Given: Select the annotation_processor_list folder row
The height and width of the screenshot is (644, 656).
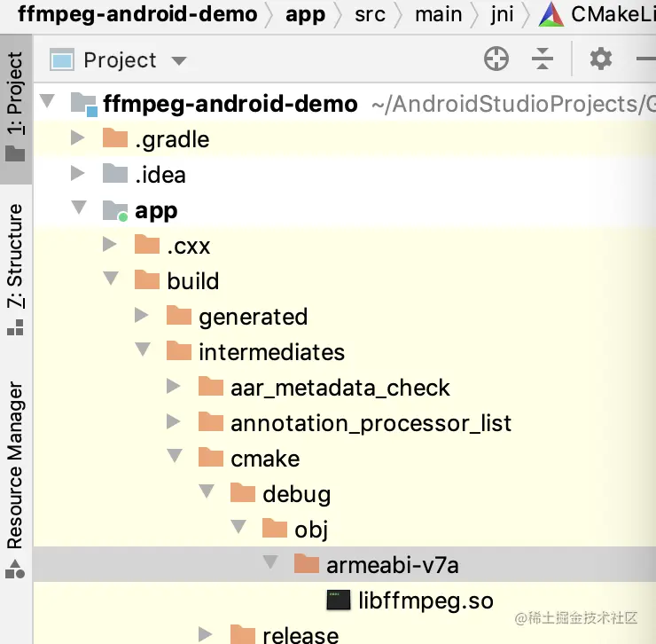Looking at the screenshot, I should point(344,423).
